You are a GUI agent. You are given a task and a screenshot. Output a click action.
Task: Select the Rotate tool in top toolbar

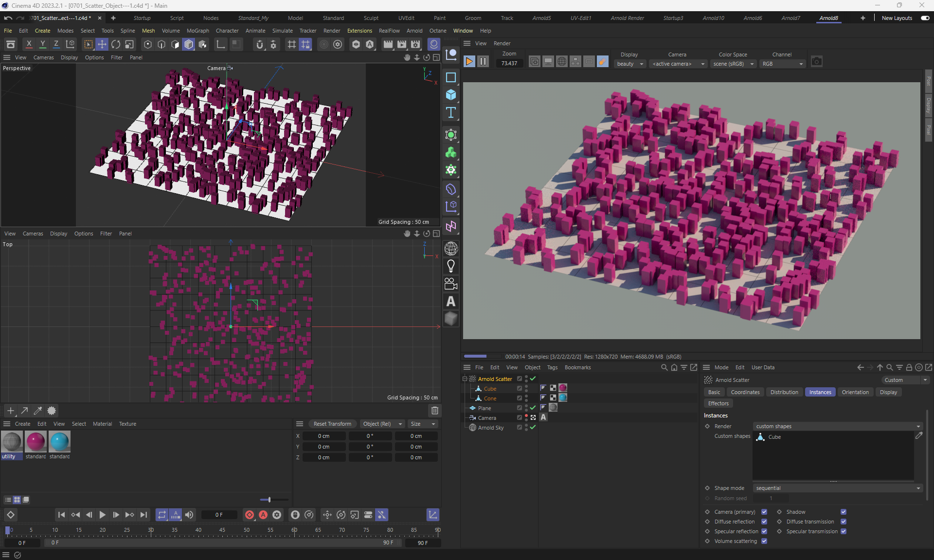pyautogui.click(x=116, y=45)
